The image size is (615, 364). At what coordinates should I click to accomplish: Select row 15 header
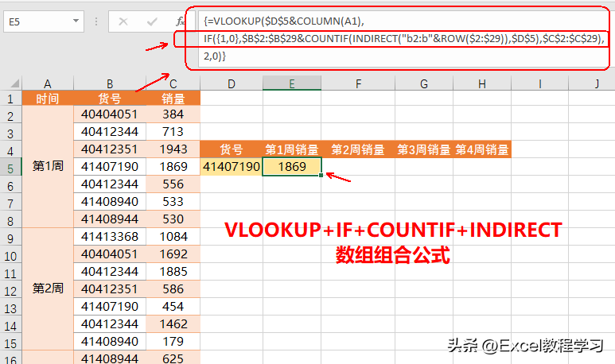click(10, 343)
